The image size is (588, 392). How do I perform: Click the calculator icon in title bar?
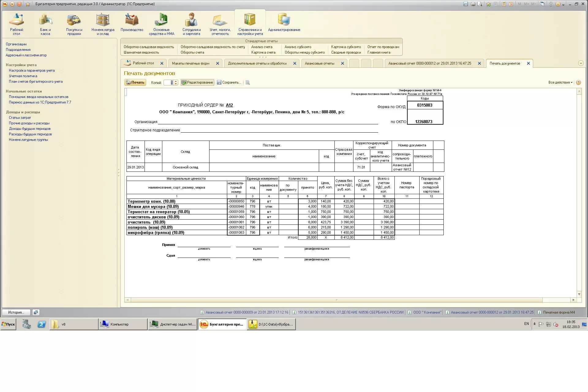(504, 4)
